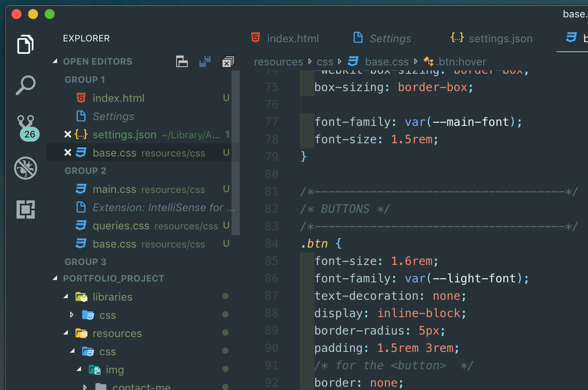This screenshot has width=588, height=390.
Task: Open the Search view
Action: click(25, 85)
